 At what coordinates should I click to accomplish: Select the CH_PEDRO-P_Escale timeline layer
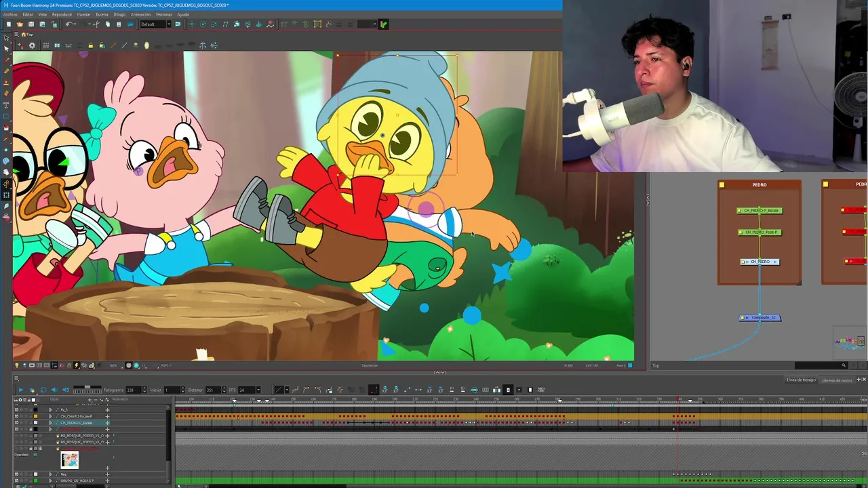coord(77,423)
